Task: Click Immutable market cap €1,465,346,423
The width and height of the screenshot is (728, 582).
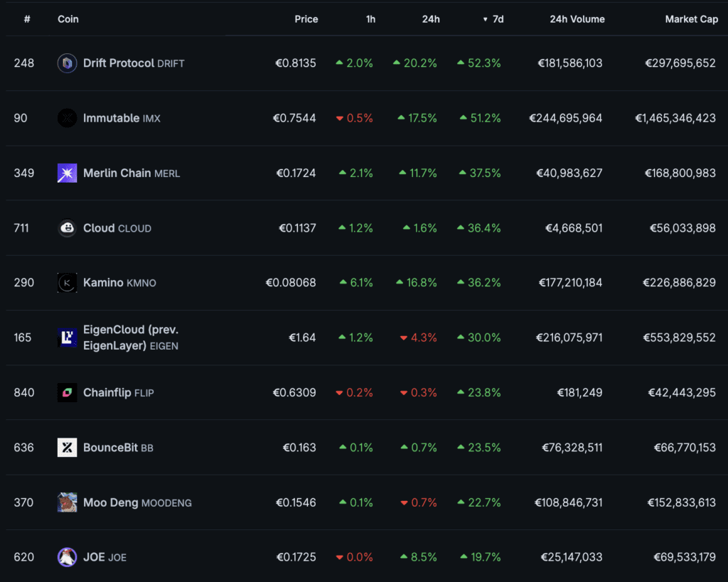Action: [x=675, y=118]
